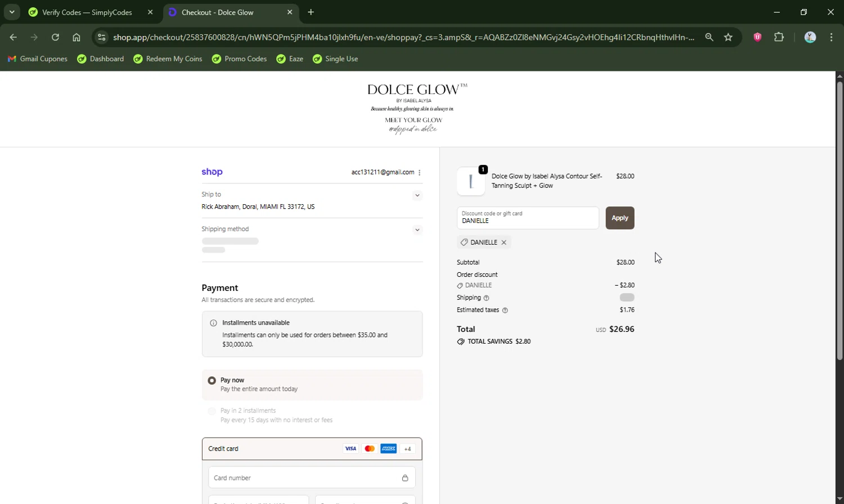844x504 pixels.
Task: View site information icon in address bar
Action: point(102,37)
